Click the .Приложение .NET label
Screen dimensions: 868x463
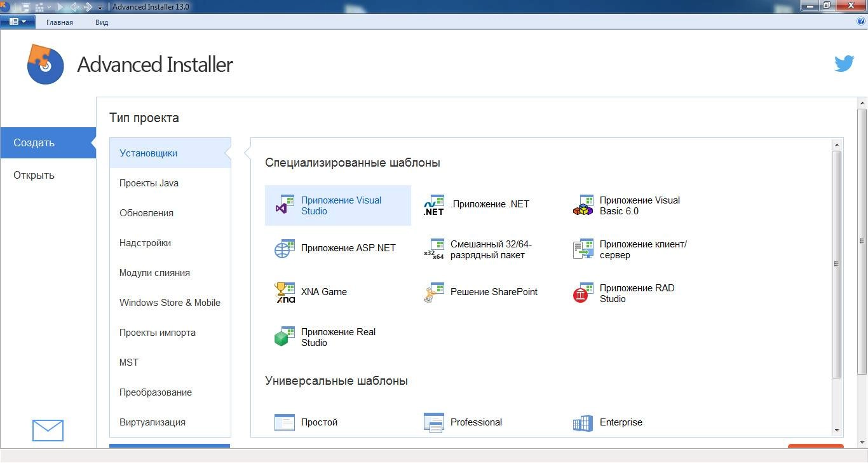point(490,204)
